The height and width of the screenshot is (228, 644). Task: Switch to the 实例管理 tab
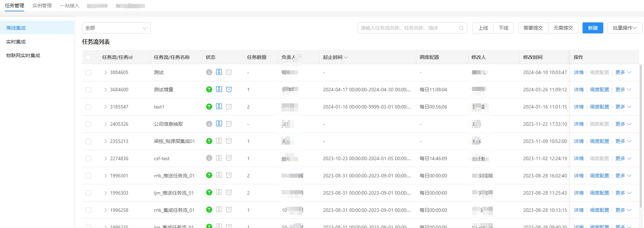(42, 6)
